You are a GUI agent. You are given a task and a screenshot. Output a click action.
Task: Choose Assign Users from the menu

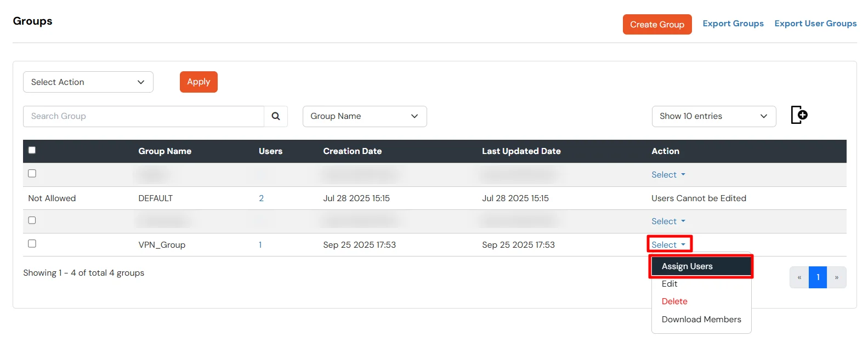(701, 266)
